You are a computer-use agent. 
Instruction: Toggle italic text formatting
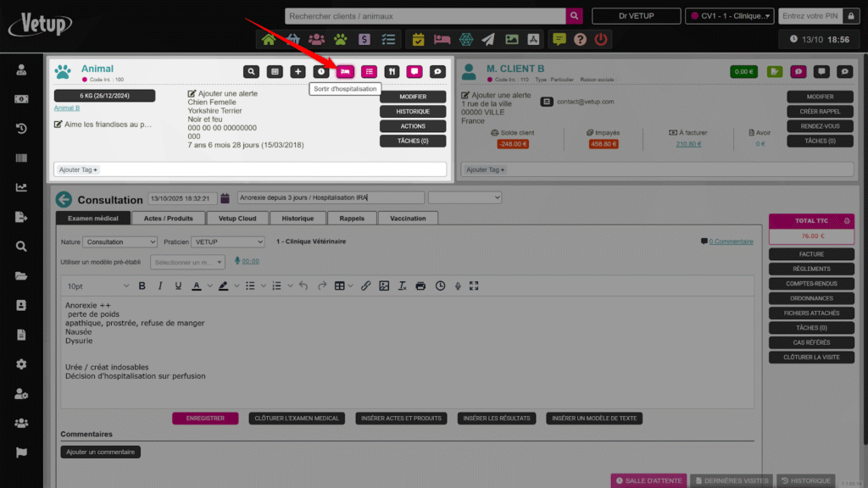(x=160, y=286)
